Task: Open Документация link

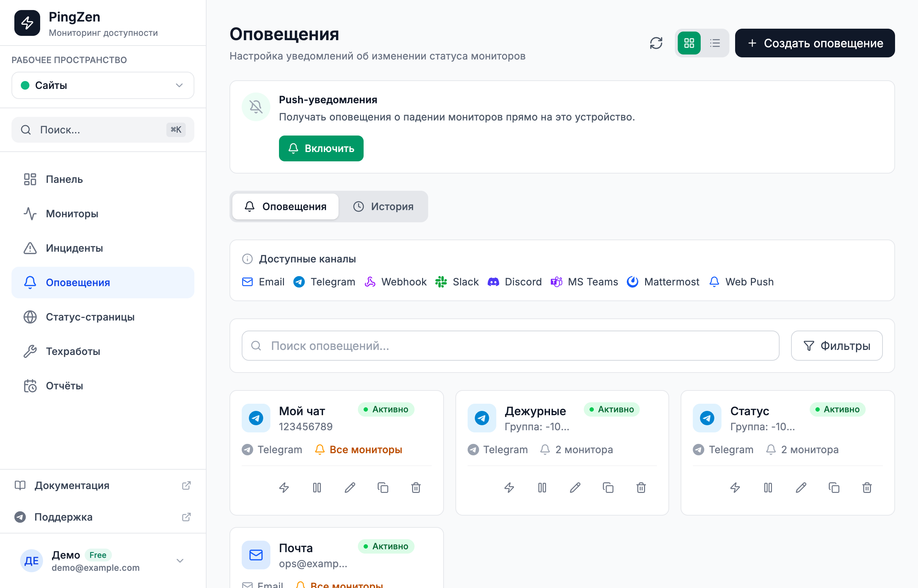Action: click(x=103, y=485)
